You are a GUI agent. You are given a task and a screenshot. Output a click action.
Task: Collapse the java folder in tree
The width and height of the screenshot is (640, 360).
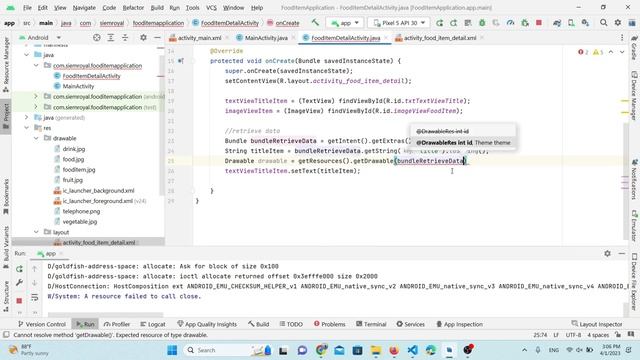[x=27, y=54]
